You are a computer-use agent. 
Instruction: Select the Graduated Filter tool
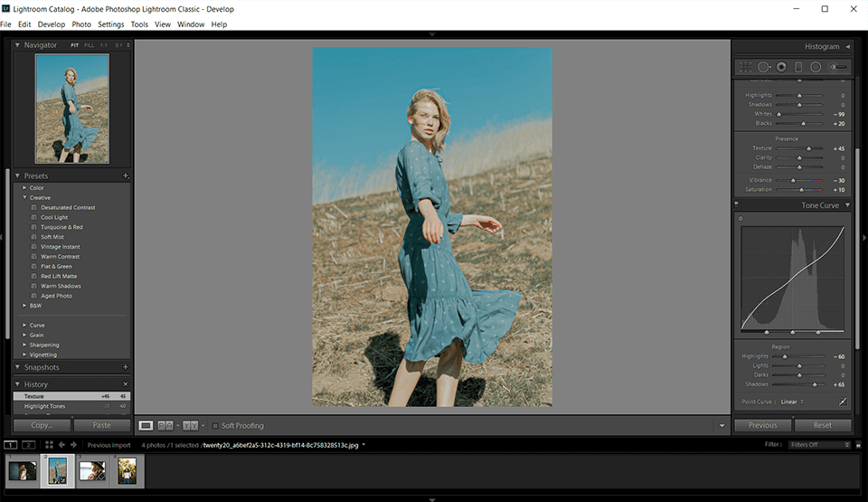(797, 67)
